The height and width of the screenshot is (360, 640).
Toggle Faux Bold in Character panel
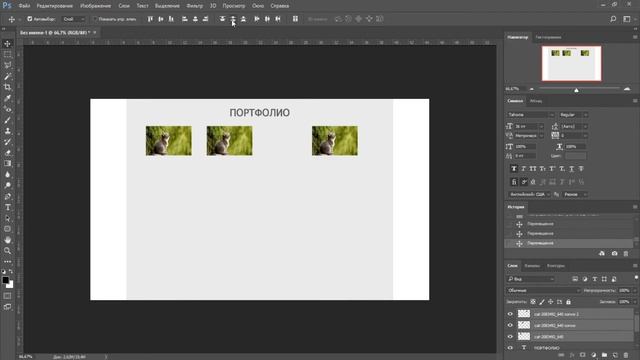513,168
